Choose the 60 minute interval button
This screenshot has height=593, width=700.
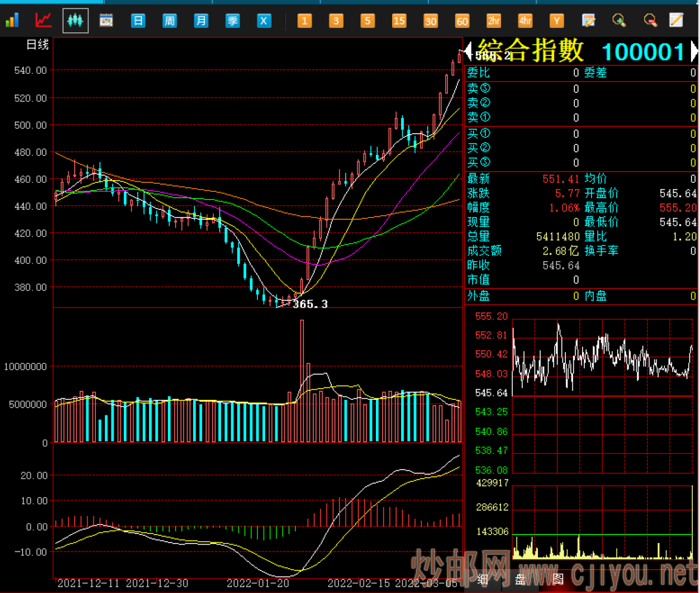(x=462, y=21)
